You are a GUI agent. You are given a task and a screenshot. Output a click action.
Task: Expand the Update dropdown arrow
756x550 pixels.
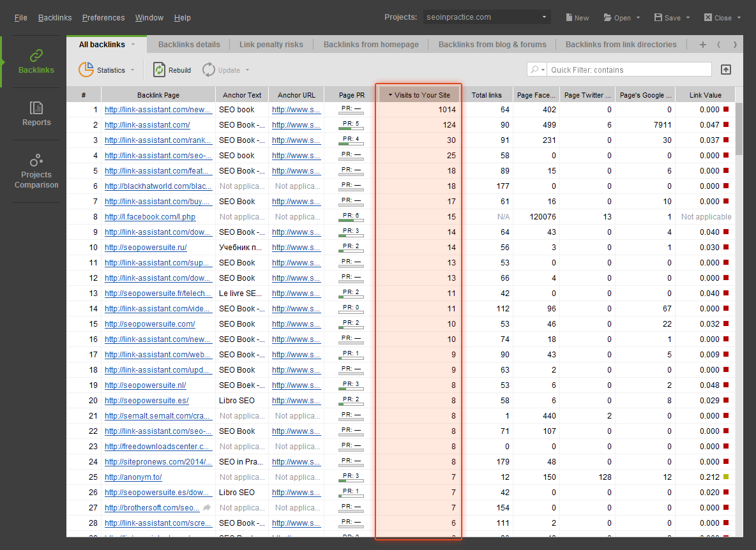(247, 70)
